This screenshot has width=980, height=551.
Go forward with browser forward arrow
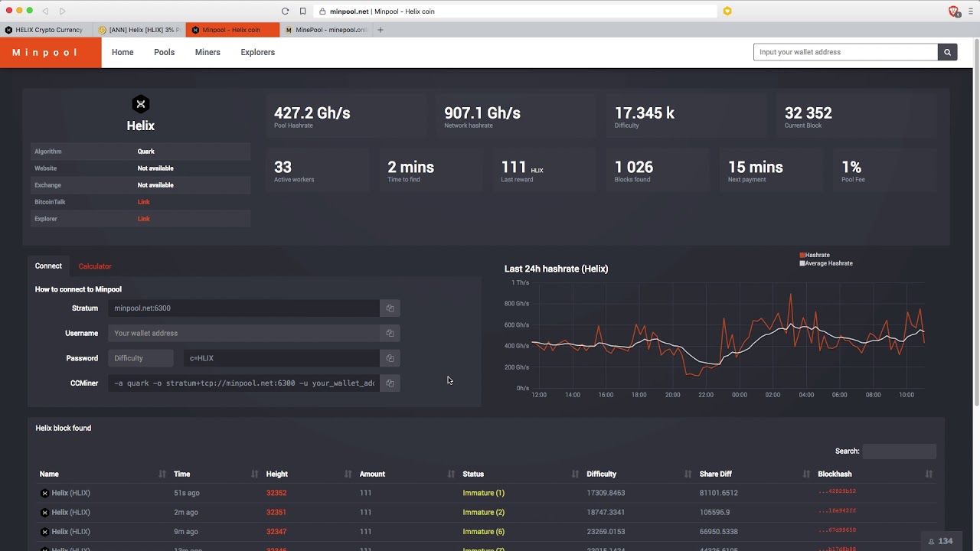pyautogui.click(x=63, y=11)
